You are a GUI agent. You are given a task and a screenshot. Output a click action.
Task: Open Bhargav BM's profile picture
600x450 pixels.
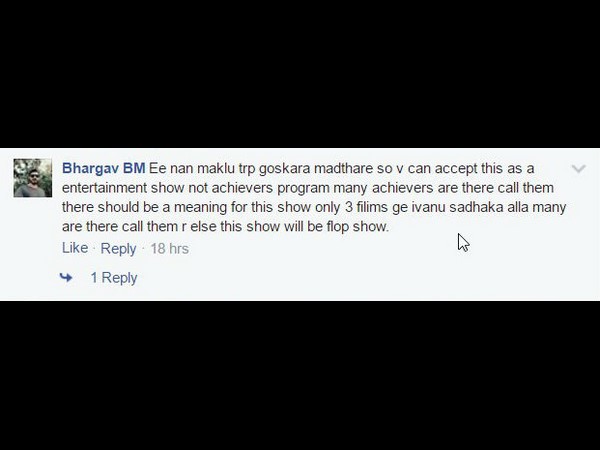33,178
